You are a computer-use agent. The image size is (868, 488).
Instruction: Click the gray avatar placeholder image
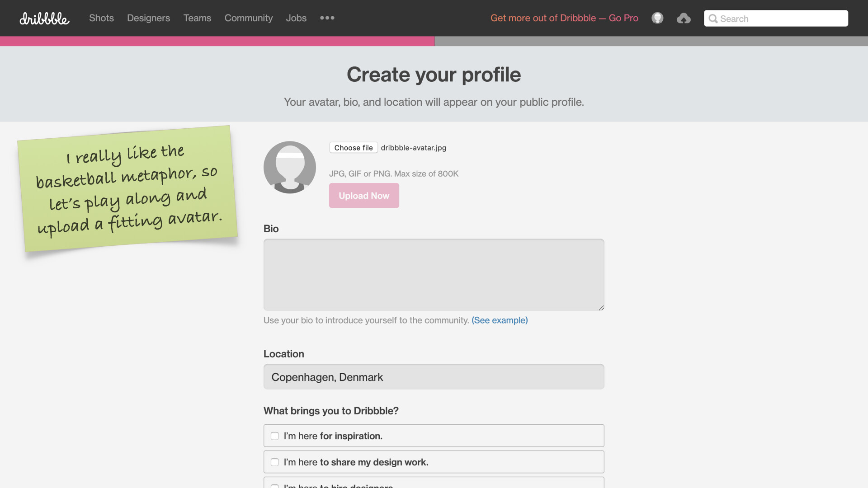click(x=290, y=167)
